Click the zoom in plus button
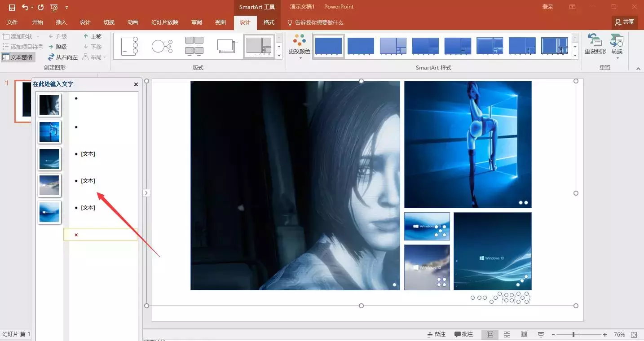 click(x=605, y=335)
